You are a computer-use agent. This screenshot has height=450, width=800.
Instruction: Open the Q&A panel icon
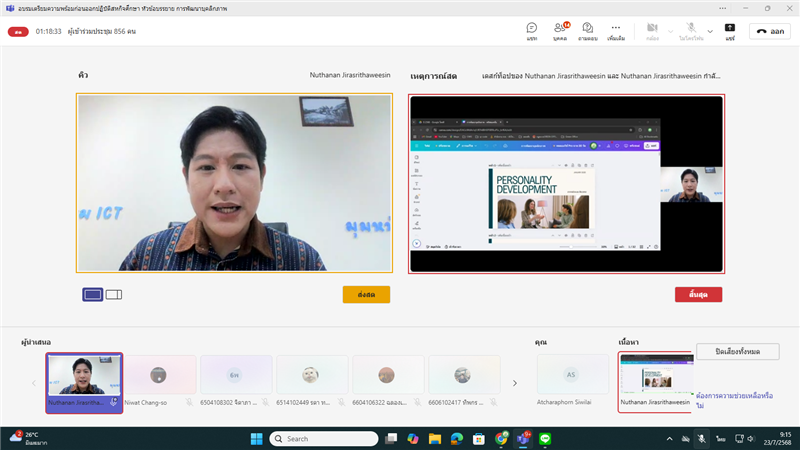pos(587,30)
